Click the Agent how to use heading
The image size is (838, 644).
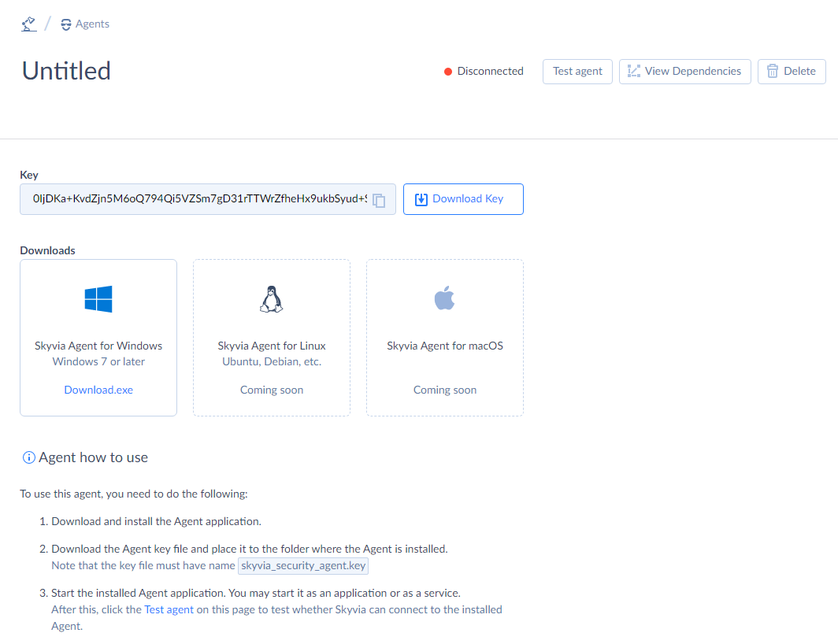[93, 457]
